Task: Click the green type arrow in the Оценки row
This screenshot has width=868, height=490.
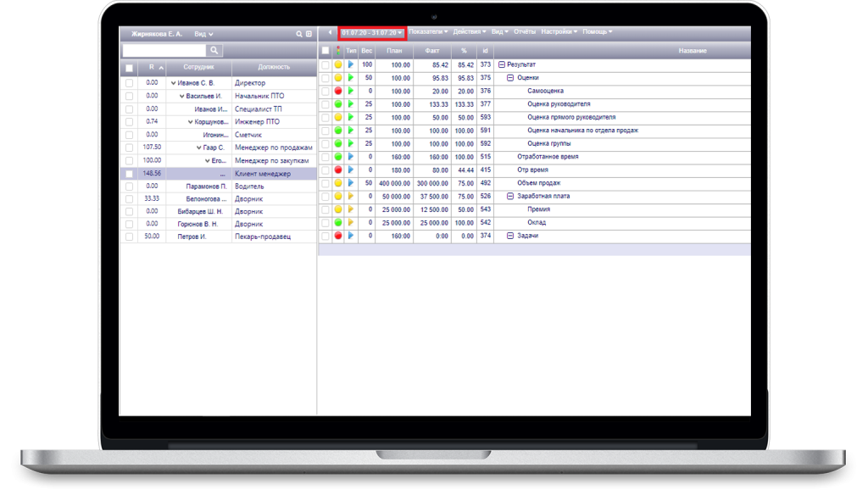Action: tap(351, 77)
